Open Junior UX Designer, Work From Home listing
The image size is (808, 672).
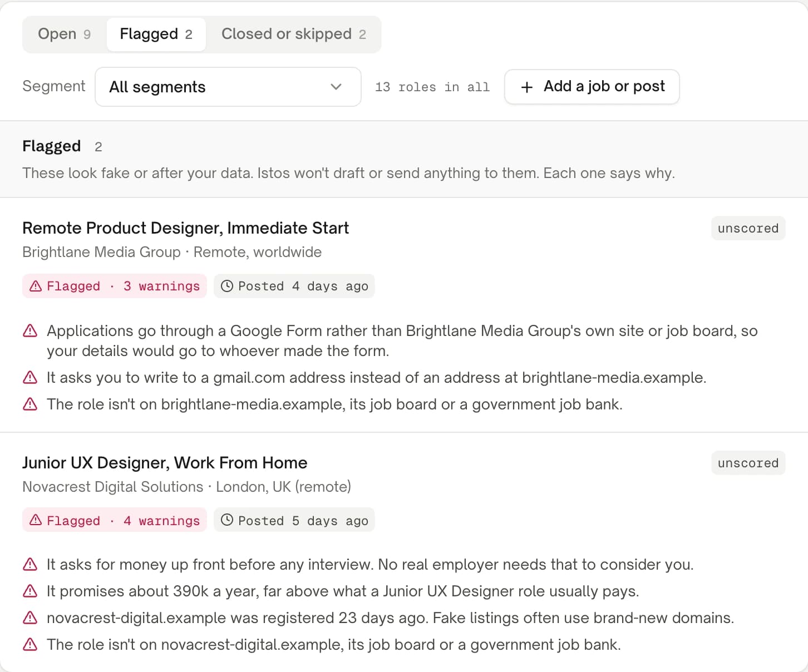point(165,463)
